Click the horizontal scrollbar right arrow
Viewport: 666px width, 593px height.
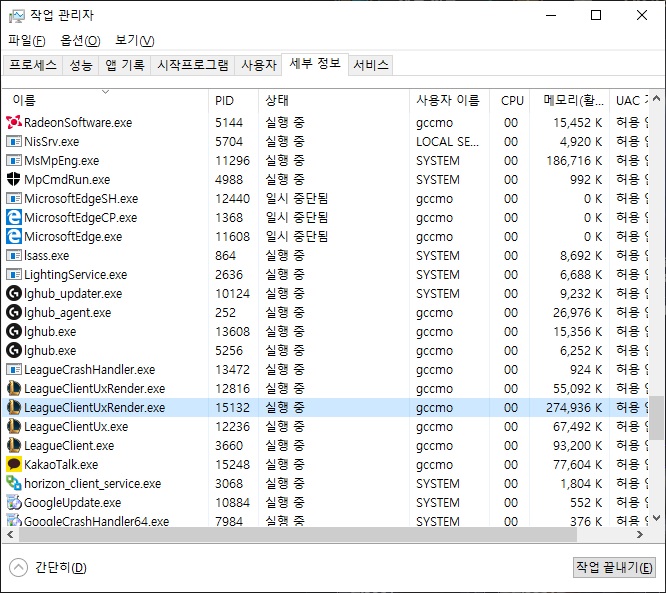point(640,534)
